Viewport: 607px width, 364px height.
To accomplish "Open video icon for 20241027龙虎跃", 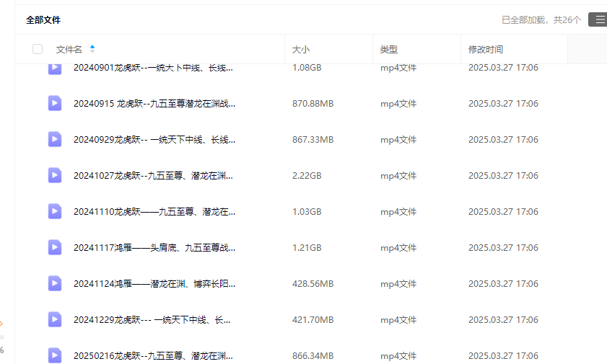I will 55,175.
